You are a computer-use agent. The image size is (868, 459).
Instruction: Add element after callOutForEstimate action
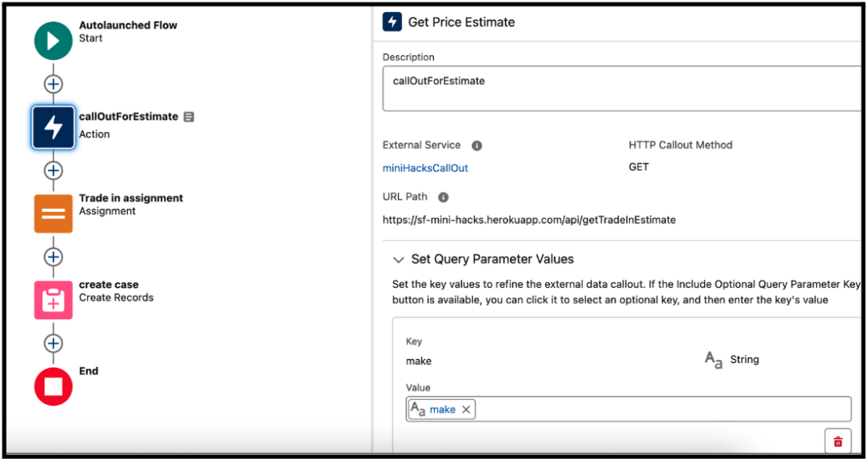click(x=53, y=170)
